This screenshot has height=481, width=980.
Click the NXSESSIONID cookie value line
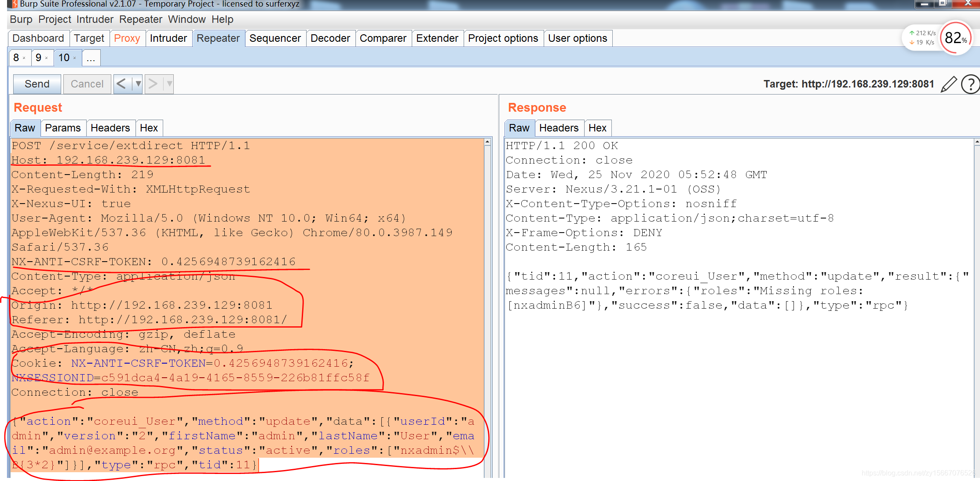click(x=190, y=378)
